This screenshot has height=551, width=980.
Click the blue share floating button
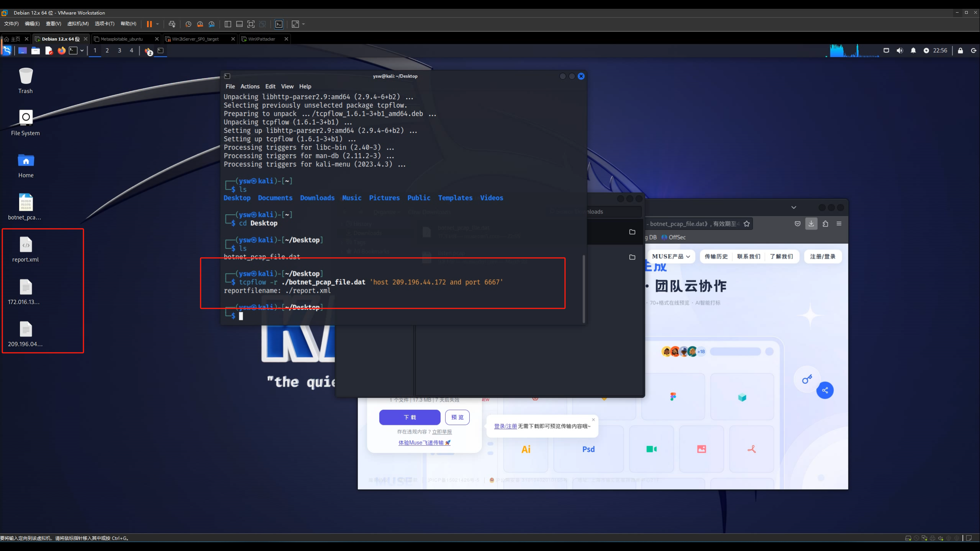[x=825, y=390]
